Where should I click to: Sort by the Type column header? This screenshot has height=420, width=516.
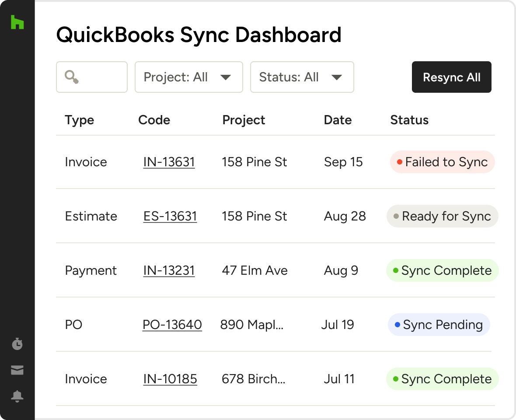coord(79,120)
